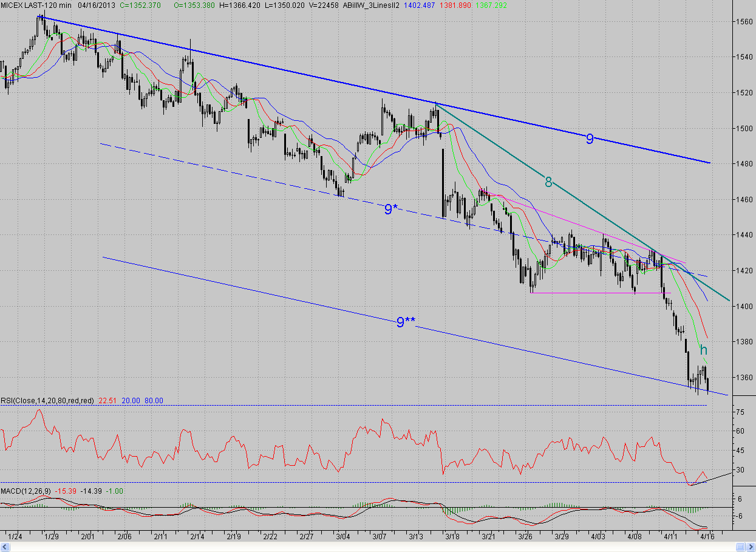This screenshot has width=756, height=552.
Task: Click the 1440 price axis label
Action: click(745, 235)
